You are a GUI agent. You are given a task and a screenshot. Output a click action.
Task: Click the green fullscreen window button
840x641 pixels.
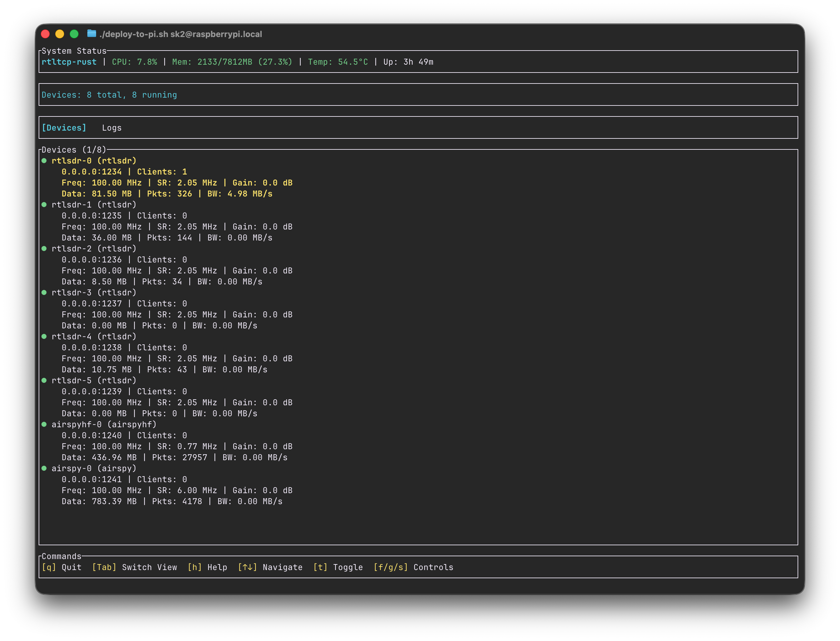pos(74,34)
